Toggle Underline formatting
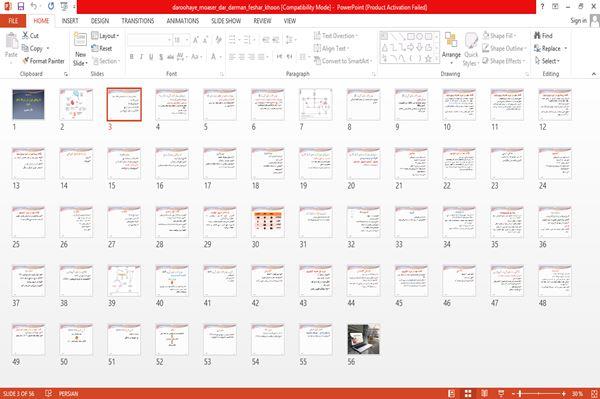This screenshot has height=399, width=600. (x=151, y=57)
